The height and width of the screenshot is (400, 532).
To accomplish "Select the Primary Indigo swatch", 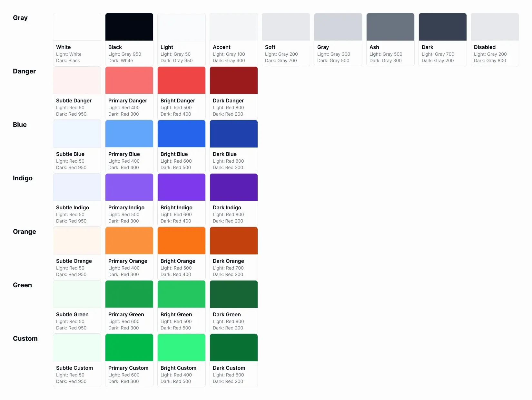I will 129,187.
